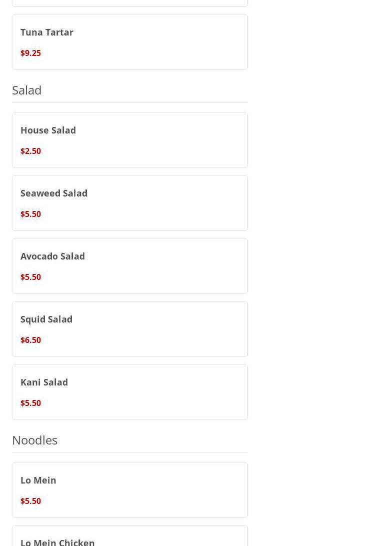Select the Avocado Salad item
The width and height of the screenshot is (392, 546).
pos(52,256)
